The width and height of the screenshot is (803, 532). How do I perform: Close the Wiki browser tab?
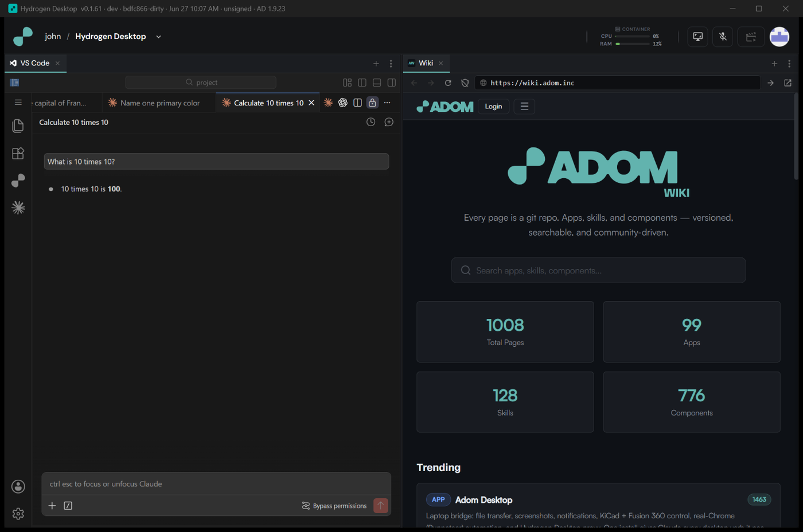click(441, 63)
